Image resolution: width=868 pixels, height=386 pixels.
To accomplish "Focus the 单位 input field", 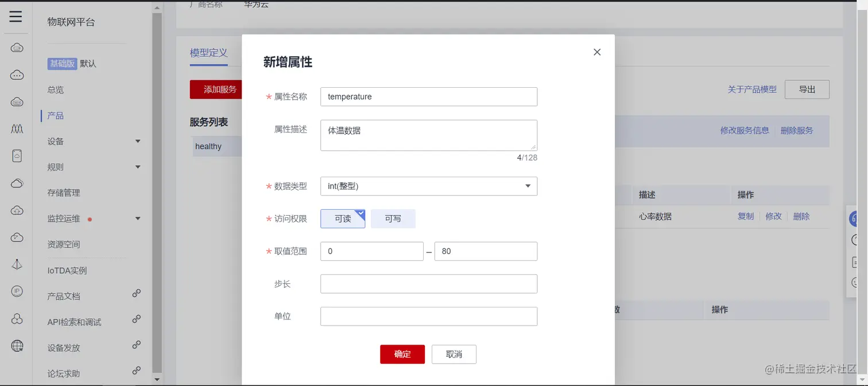I will (x=429, y=316).
